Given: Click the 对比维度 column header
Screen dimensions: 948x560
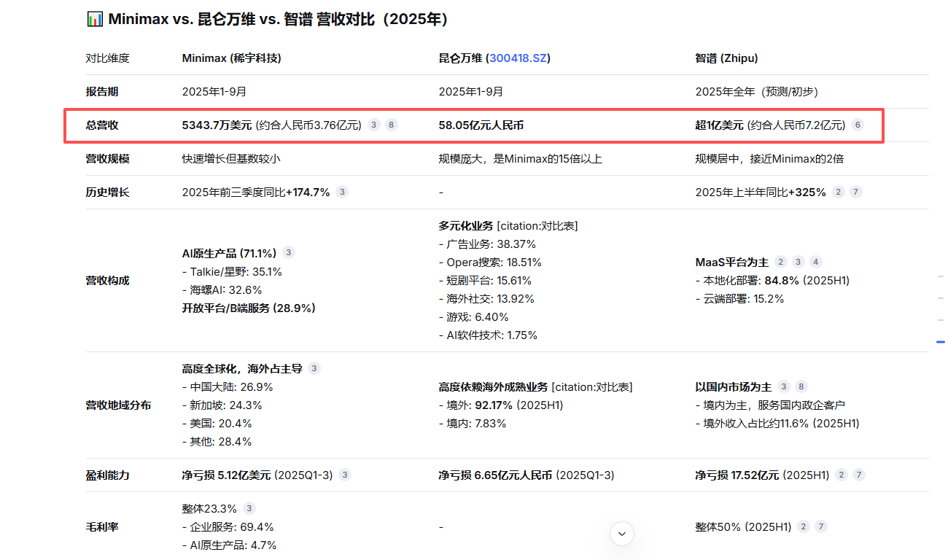Looking at the screenshot, I should [107, 58].
